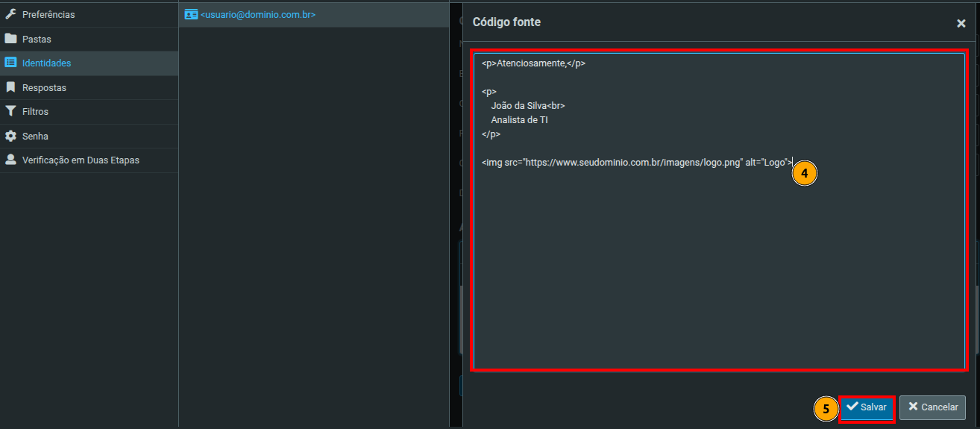Open the Pastas section
Image resolution: width=980 pixels, height=429 pixels.
(89, 39)
